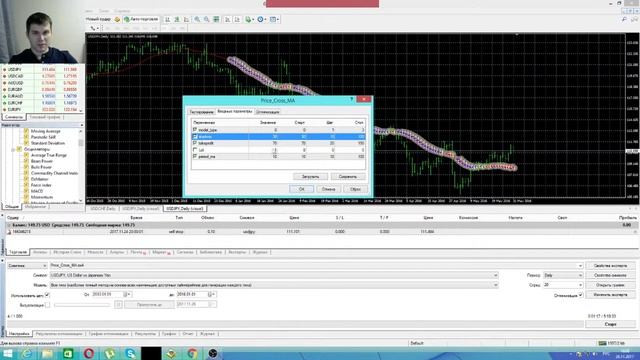Click the visualization speed slider

click(x=82, y=304)
